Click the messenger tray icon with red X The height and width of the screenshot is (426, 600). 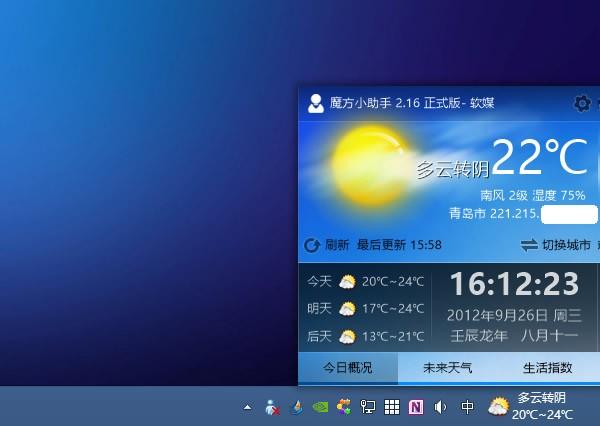coord(272,407)
